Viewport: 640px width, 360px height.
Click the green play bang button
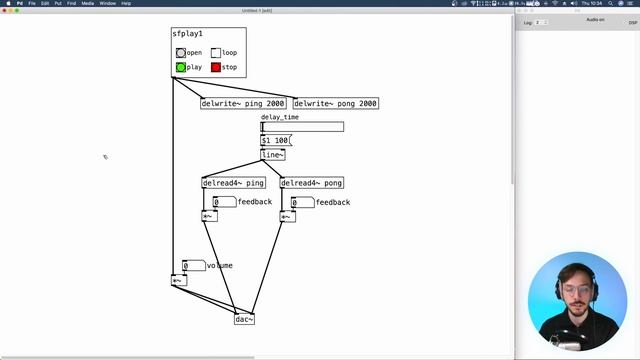pos(180,67)
